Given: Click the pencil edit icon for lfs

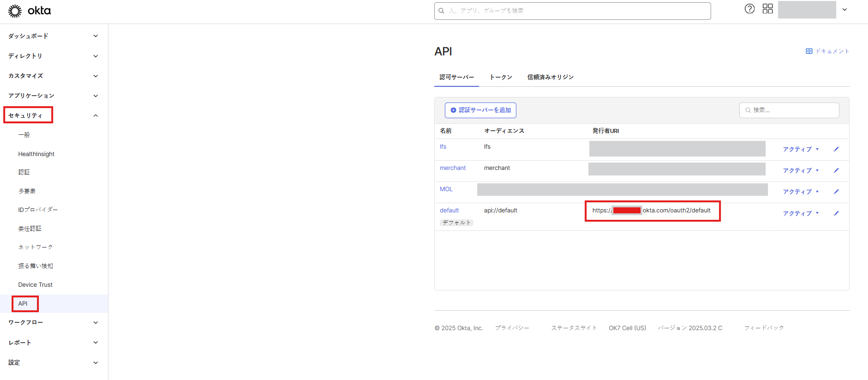Looking at the screenshot, I should tap(836, 149).
